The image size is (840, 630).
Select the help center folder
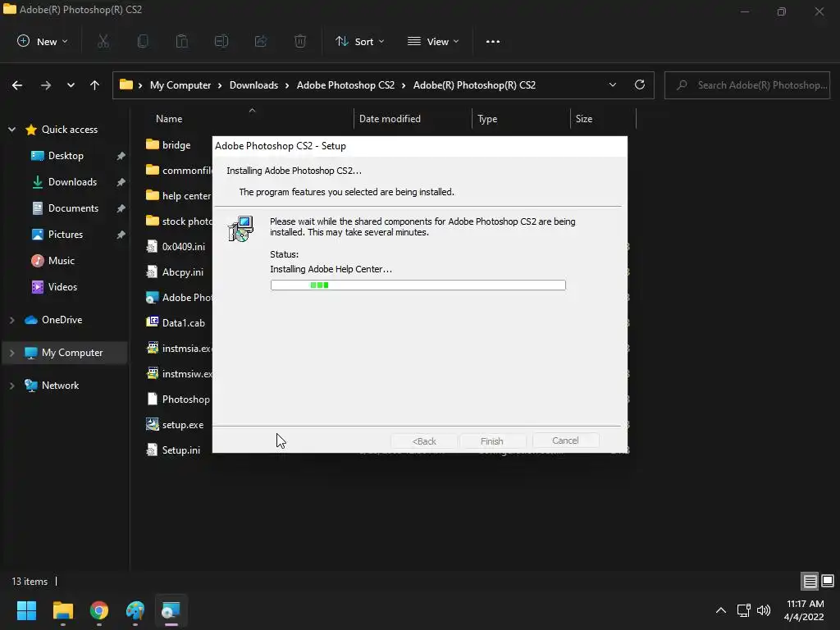click(x=179, y=195)
